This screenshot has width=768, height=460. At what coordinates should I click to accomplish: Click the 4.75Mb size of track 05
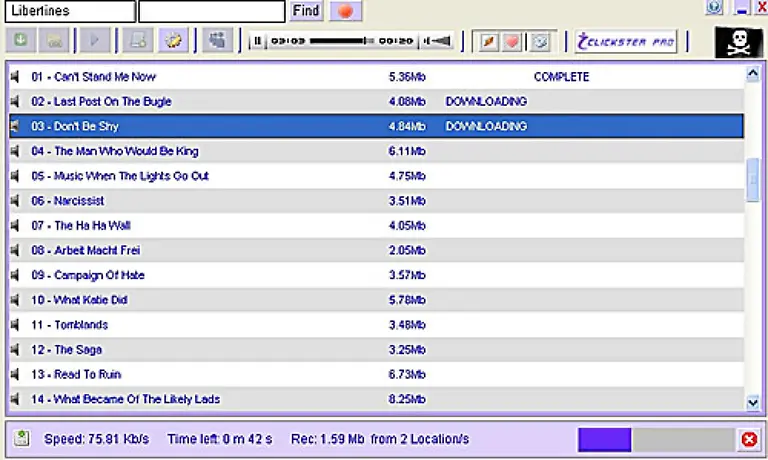[407, 176]
